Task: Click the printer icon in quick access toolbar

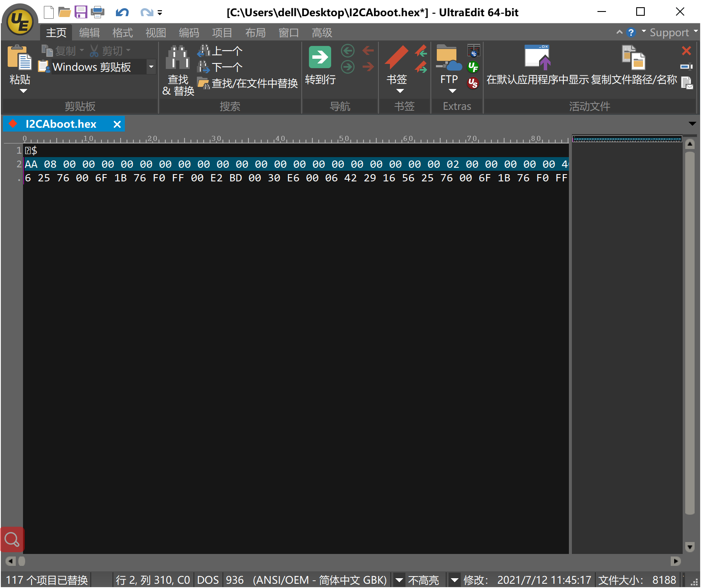Action: click(x=98, y=12)
